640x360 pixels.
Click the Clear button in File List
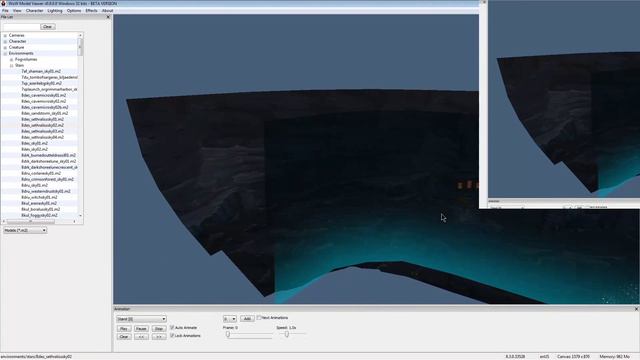click(x=48, y=27)
